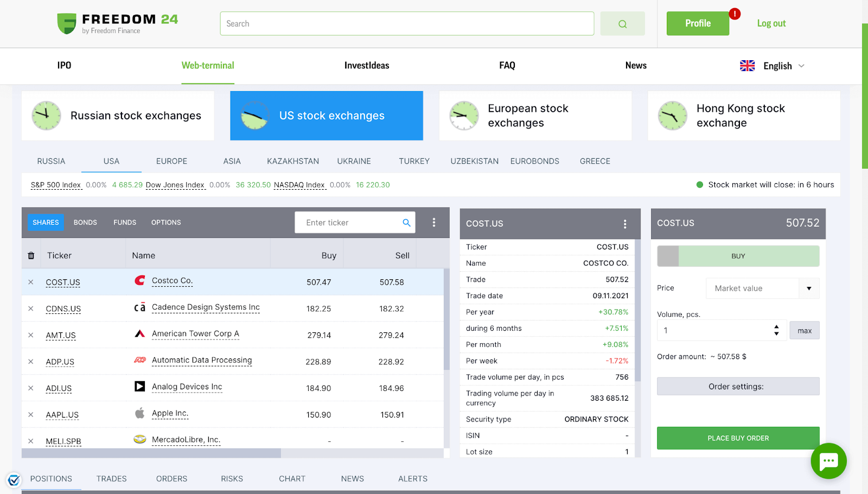
Task: Switch to the KAZAKHSTAN country tab
Action: [293, 161]
